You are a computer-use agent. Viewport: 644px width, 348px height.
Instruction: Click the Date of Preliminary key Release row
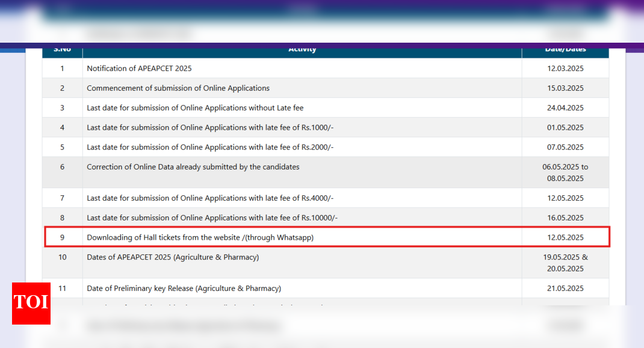pyautogui.click(x=184, y=288)
